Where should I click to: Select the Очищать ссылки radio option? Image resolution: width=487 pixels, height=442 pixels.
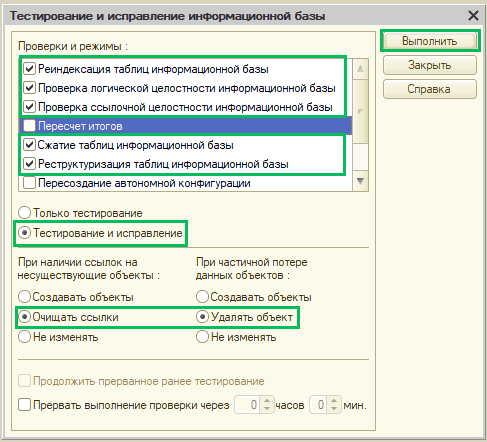24,317
